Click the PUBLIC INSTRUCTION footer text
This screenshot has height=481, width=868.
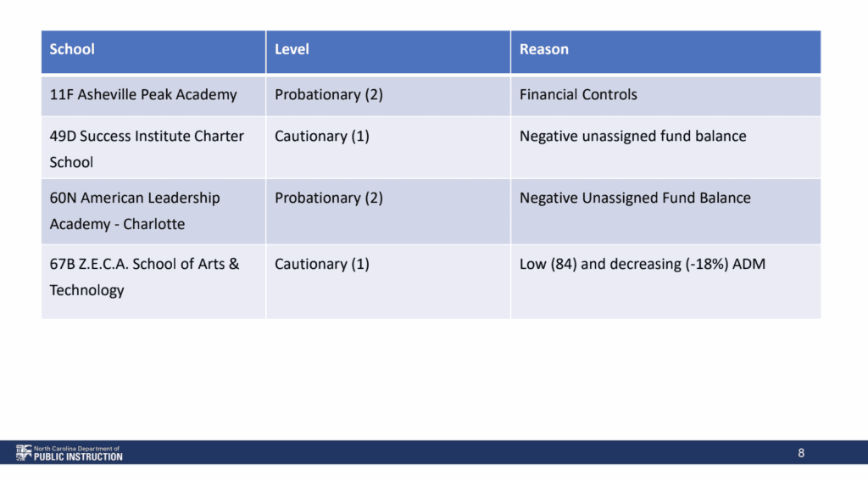[x=78, y=457]
